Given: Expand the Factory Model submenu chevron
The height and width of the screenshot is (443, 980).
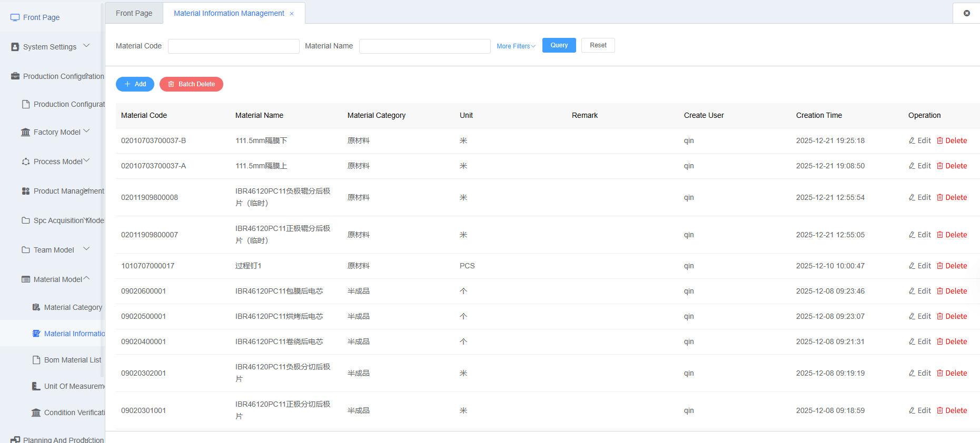Looking at the screenshot, I should pyautogui.click(x=86, y=131).
